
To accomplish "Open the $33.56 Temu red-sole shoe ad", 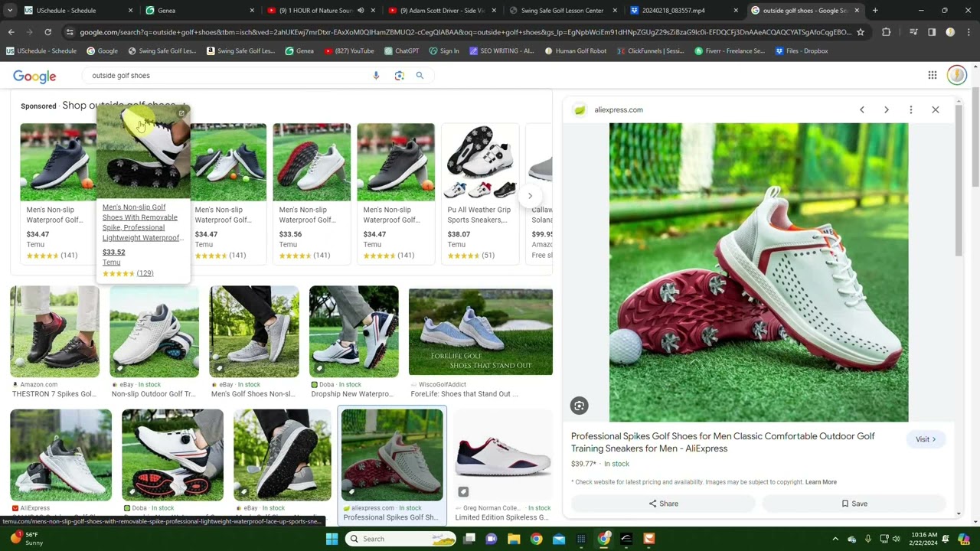I will pyautogui.click(x=311, y=193).
